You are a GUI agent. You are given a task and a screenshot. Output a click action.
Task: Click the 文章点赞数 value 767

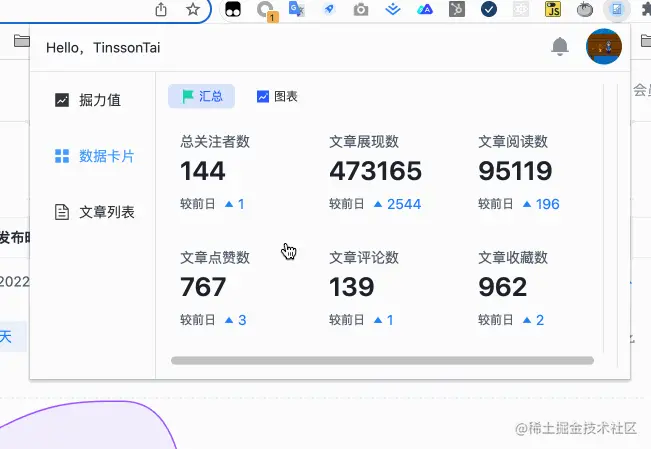click(203, 287)
